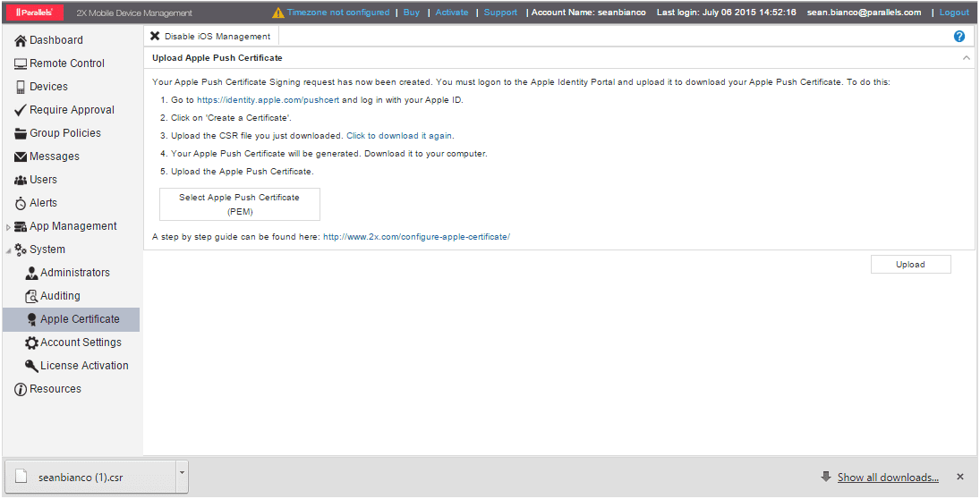Open the Support link
Screen dimensions: 980x499
pos(500,13)
